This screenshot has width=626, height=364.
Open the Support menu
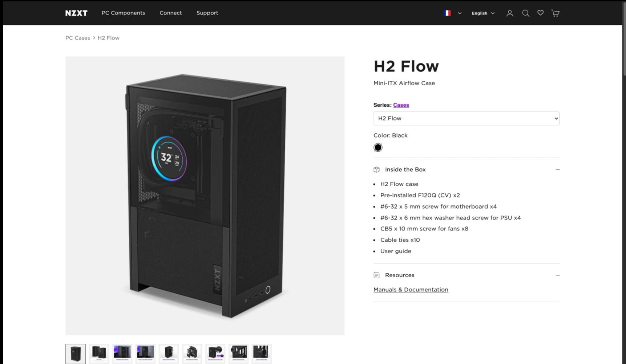(207, 13)
